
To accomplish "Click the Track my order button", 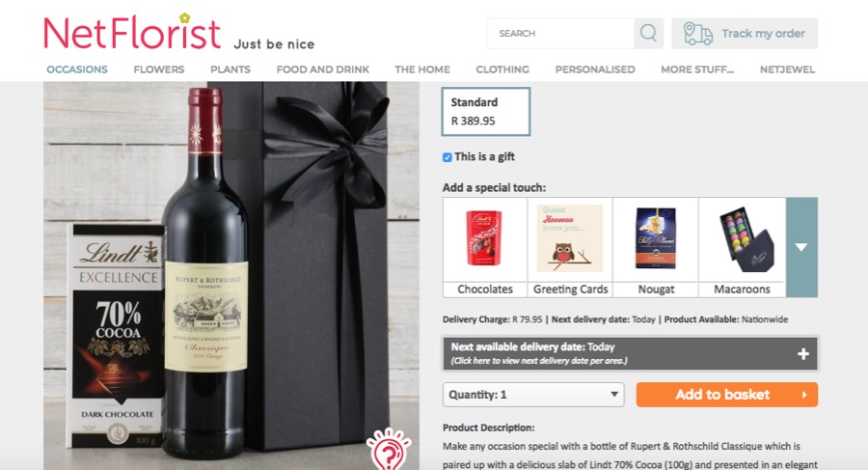I will (x=745, y=33).
